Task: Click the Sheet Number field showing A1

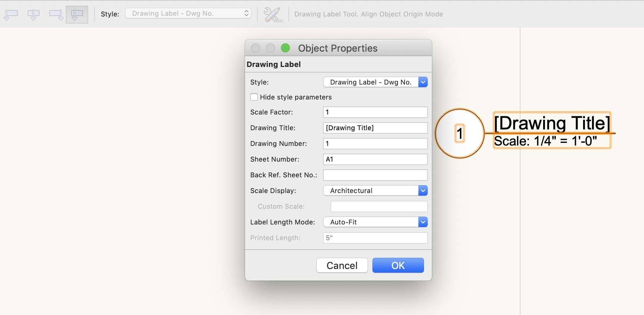Action: 375,159
